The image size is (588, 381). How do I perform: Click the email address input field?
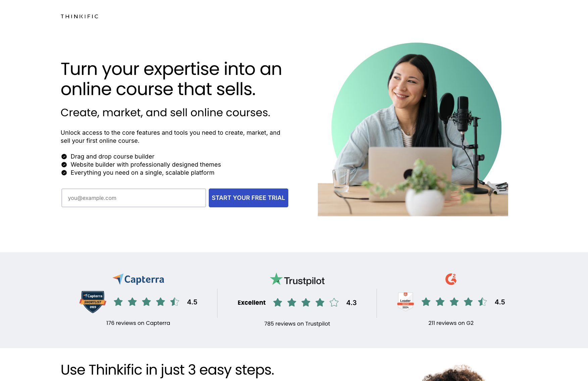(134, 198)
